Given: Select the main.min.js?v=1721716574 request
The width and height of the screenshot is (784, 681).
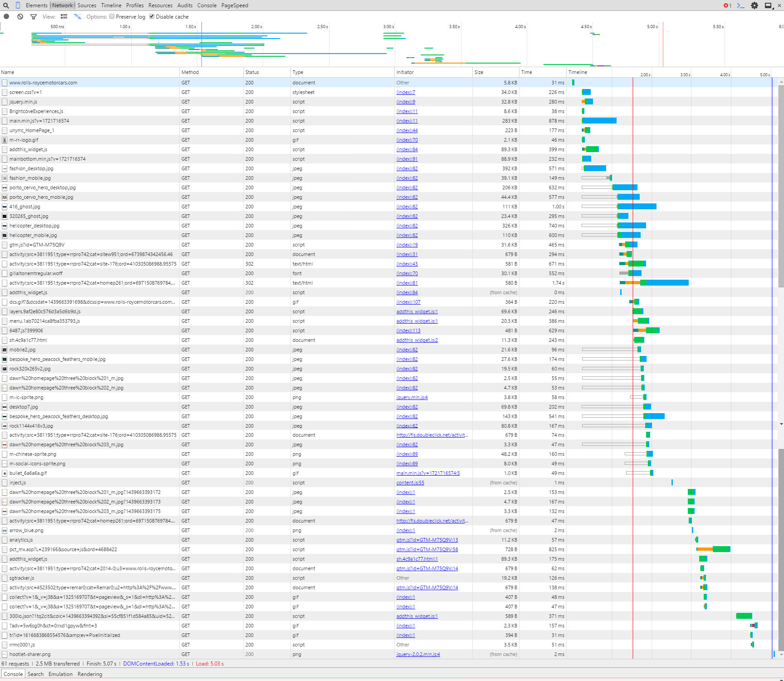Looking at the screenshot, I should click(x=39, y=121).
